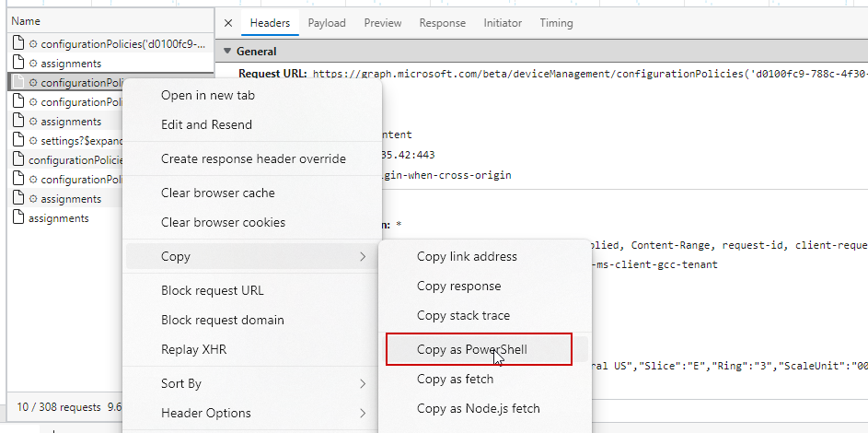Click the Name column header
Image resolution: width=868 pixels, height=433 pixels.
click(x=26, y=20)
